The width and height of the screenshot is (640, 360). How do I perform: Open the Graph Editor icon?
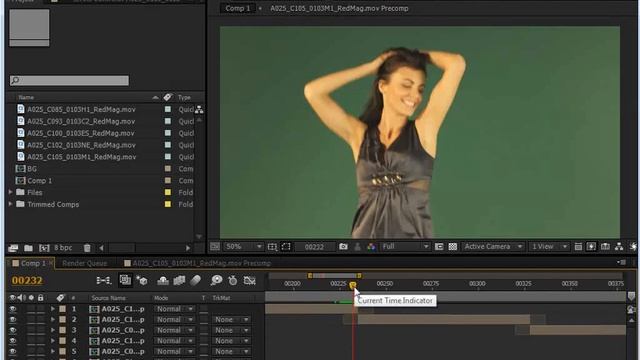click(249, 280)
